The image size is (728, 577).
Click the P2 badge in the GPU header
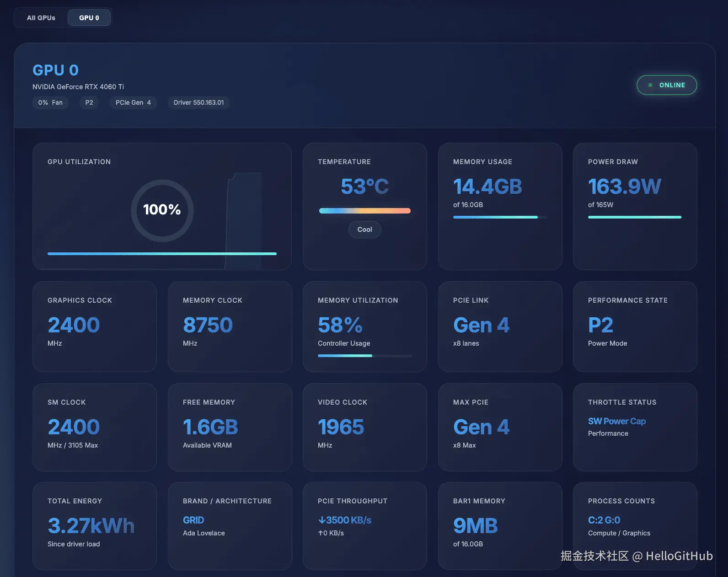[x=89, y=102]
